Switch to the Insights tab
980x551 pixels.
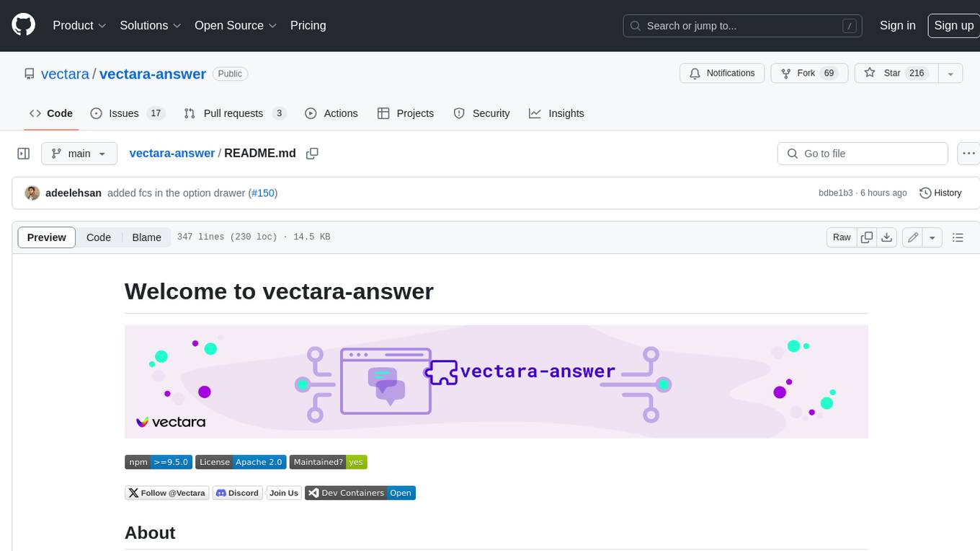coord(556,113)
